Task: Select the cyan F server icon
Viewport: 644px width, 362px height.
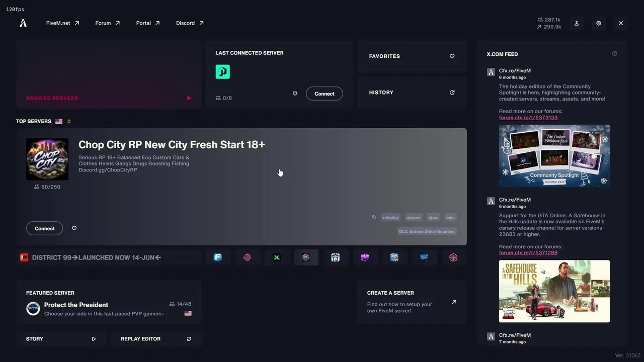Action: (x=218, y=257)
